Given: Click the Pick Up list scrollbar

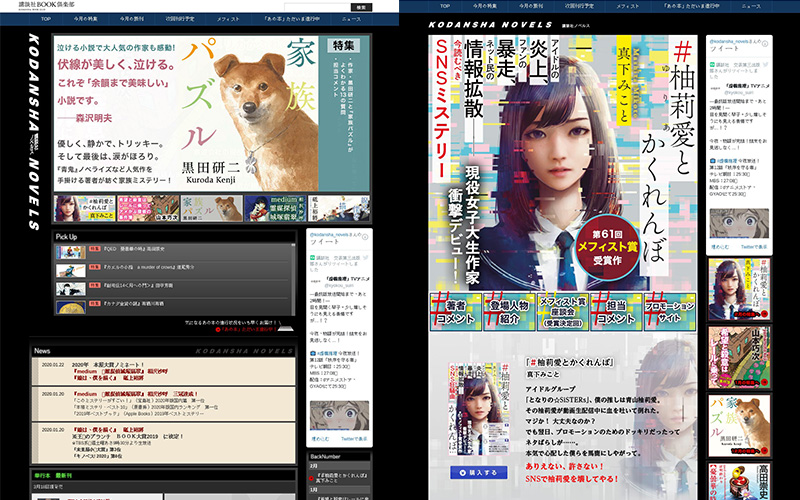Looking at the screenshot, I should [293, 280].
